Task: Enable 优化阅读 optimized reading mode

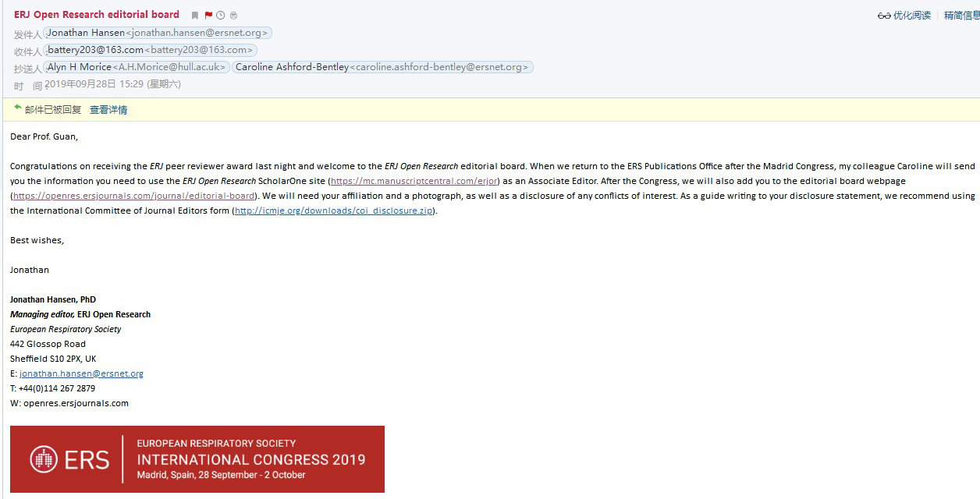Action: click(x=911, y=16)
